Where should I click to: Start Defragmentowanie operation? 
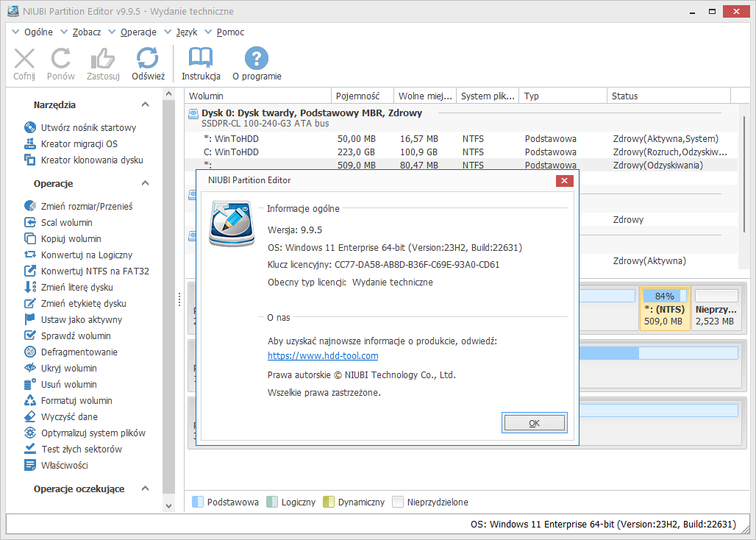[71, 352]
